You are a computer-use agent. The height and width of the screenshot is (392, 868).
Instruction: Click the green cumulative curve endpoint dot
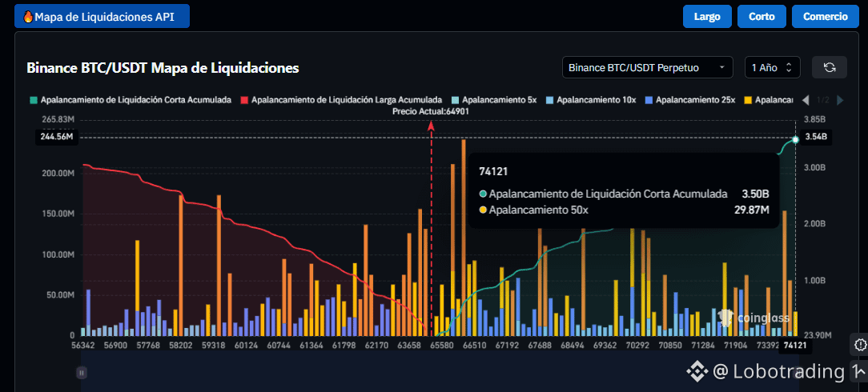795,139
